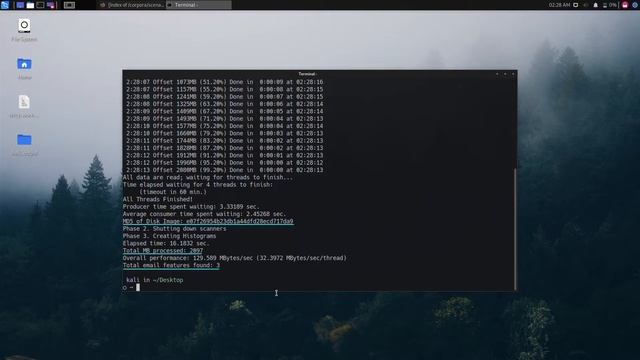Screen dimensions: 640x360
Task: Click the kali in ~/Desktop prompt
Action: pyautogui.click(x=155, y=280)
